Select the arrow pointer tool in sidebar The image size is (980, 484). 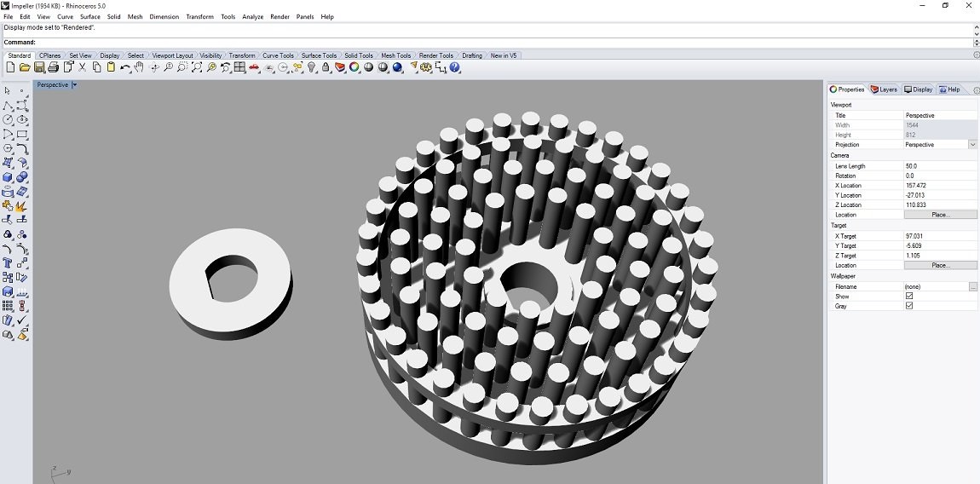(8, 90)
